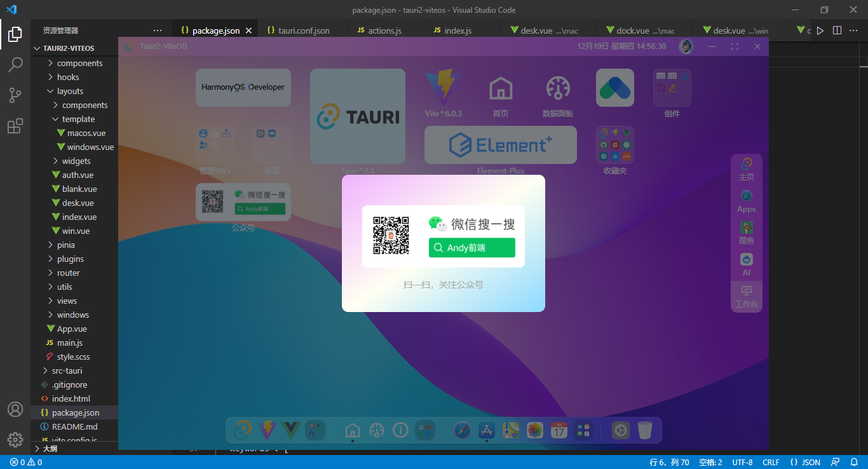Switch to the tauri.conf.json tab
This screenshot has width=868, height=469.
tap(303, 31)
